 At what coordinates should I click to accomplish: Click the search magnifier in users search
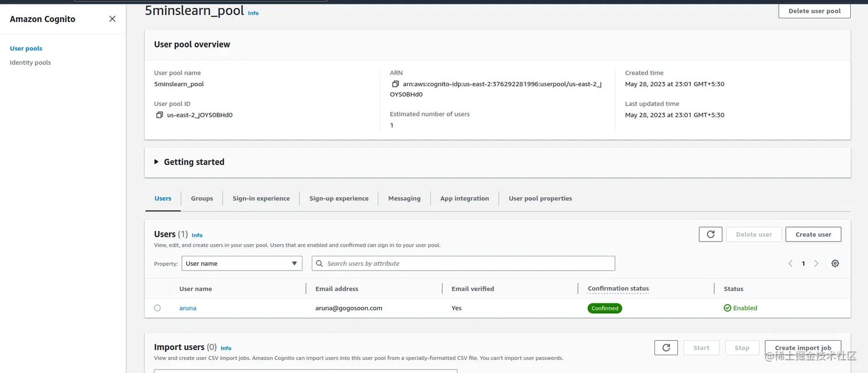320,263
